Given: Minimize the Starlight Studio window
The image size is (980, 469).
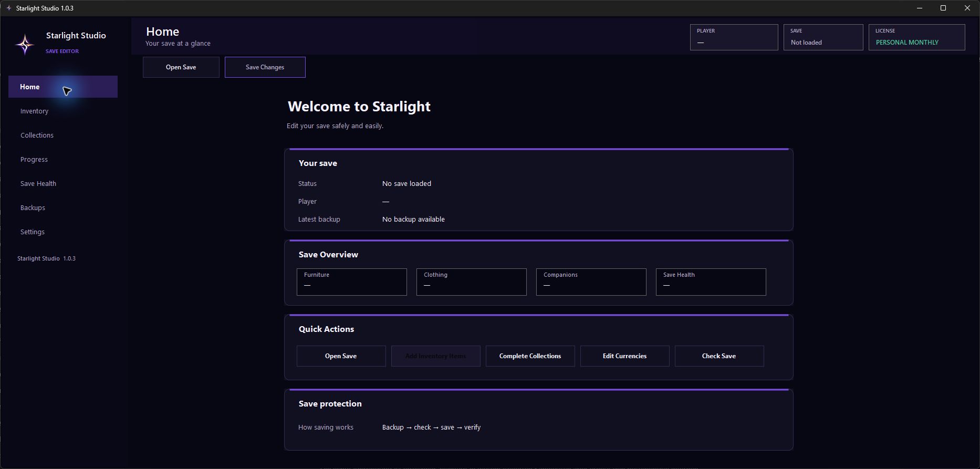Looking at the screenshot, I should (x=919, y=8).
